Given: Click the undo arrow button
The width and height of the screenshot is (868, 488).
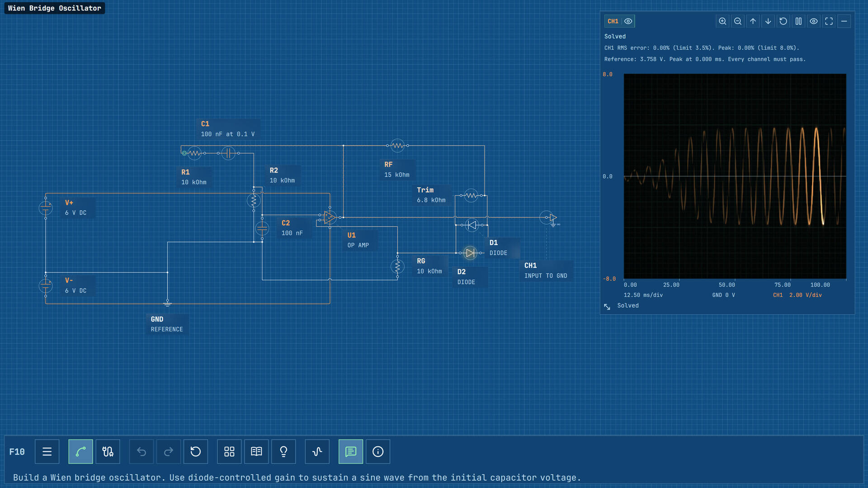Looking at the screenshot, I should tap(142, 451).
